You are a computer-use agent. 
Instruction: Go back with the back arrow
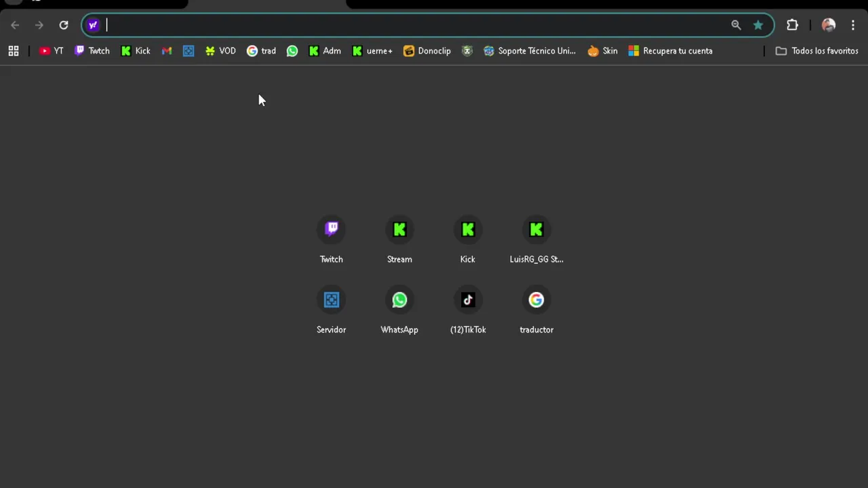[x=15, y=25]
